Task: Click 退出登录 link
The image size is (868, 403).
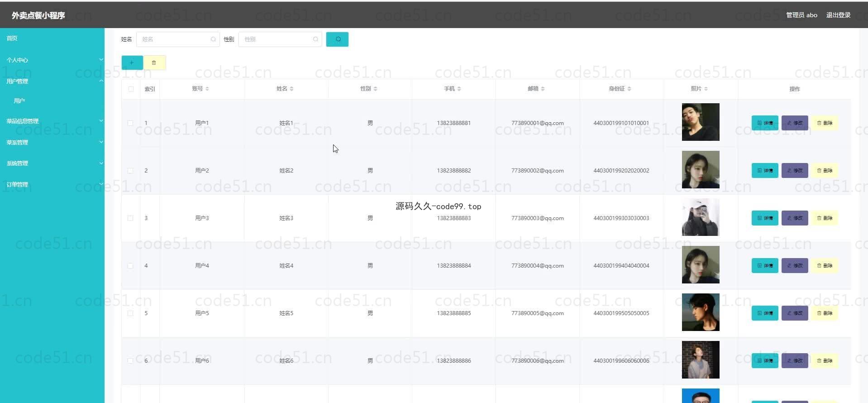Action: point(838,15)
